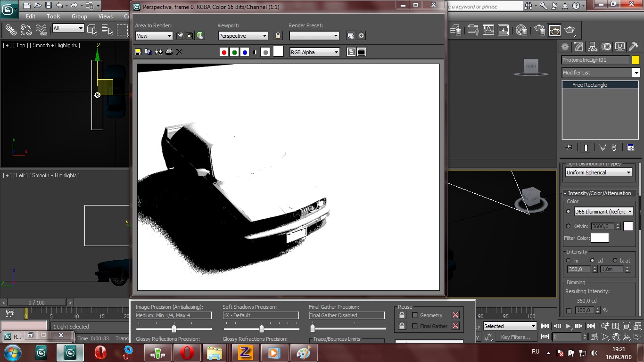644x362 pixels.
Task: Enable the Final Gather reuse checkbox
Action: point(415,326)
